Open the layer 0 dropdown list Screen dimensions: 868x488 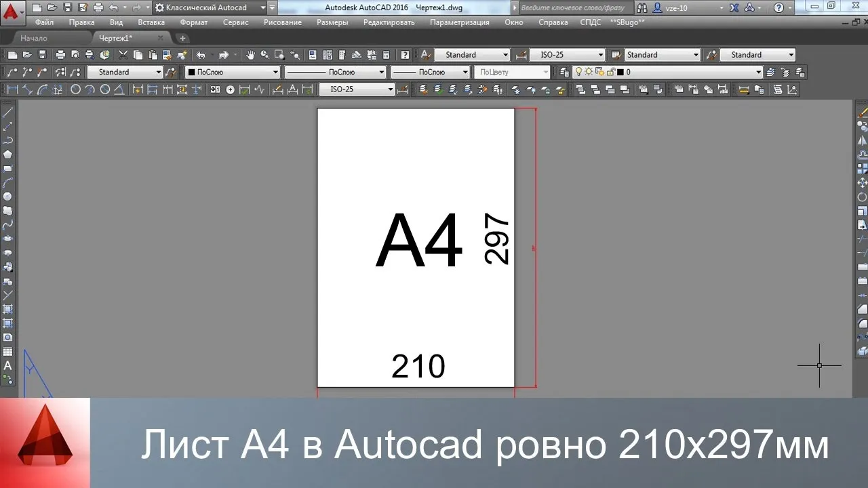668,72
